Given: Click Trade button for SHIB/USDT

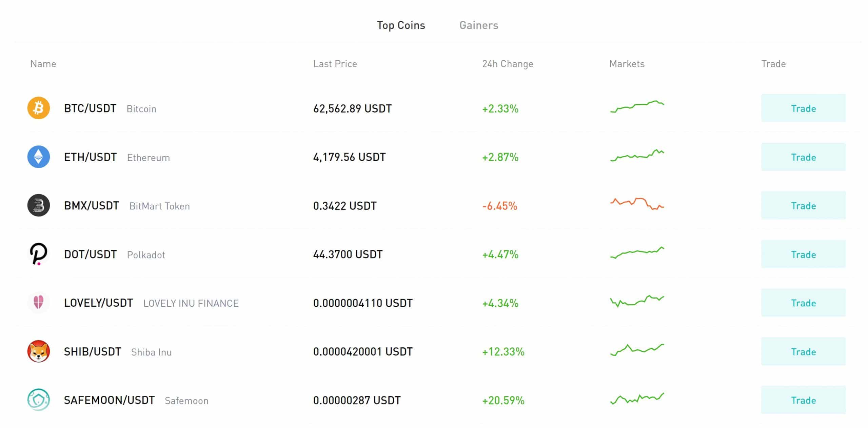Looking at the screenshot, I should 803,351.
